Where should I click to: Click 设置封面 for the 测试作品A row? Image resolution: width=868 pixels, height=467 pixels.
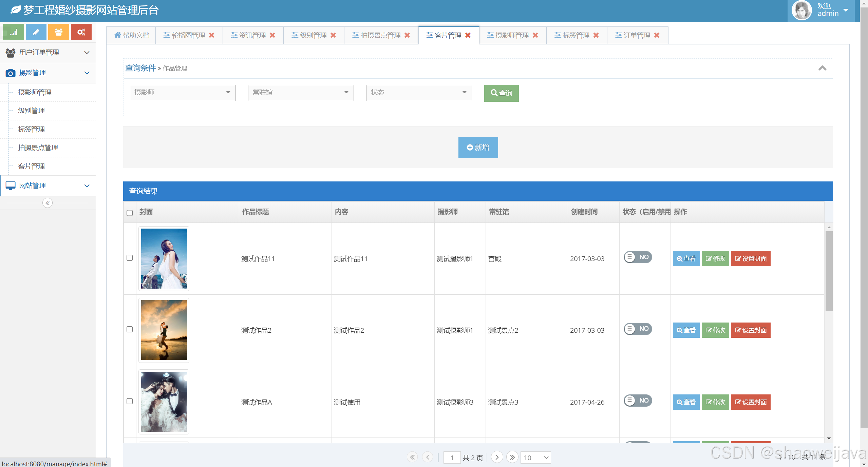(750, 402)
